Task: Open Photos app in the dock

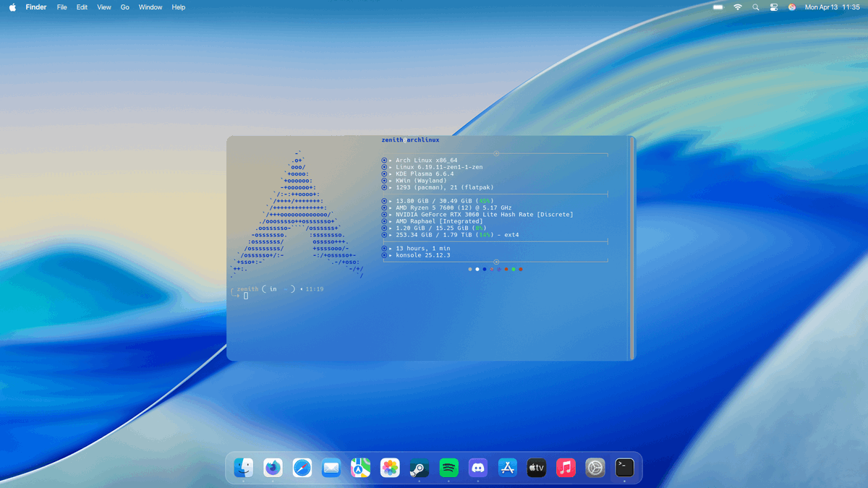Action: 390,468
